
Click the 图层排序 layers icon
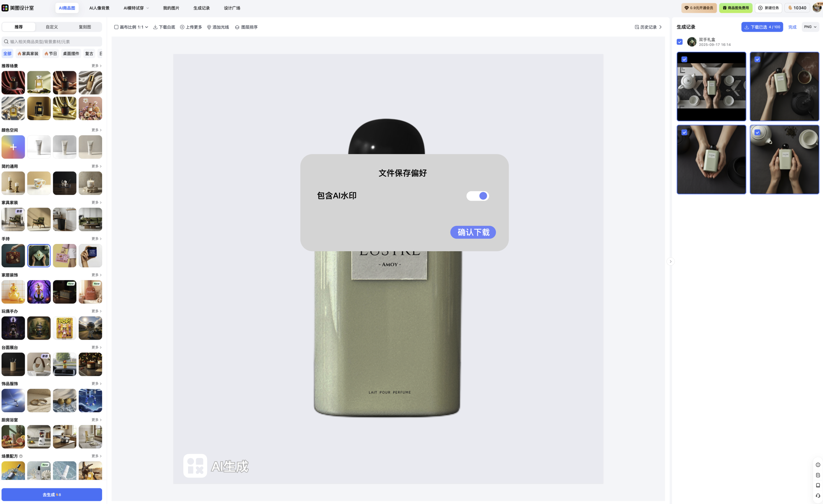tap(237, 27)
